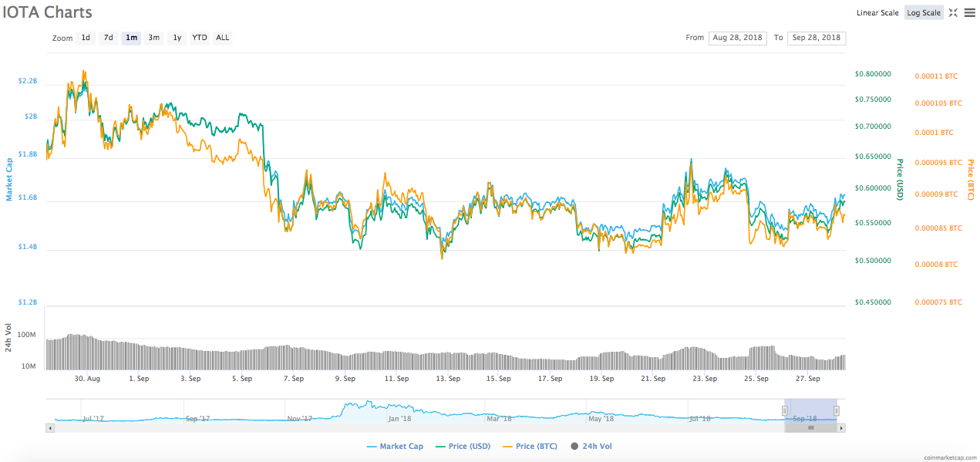The image size is (980, 462).
Task: Edit the To date Sep 28, 2018
Action: [816, 38]
